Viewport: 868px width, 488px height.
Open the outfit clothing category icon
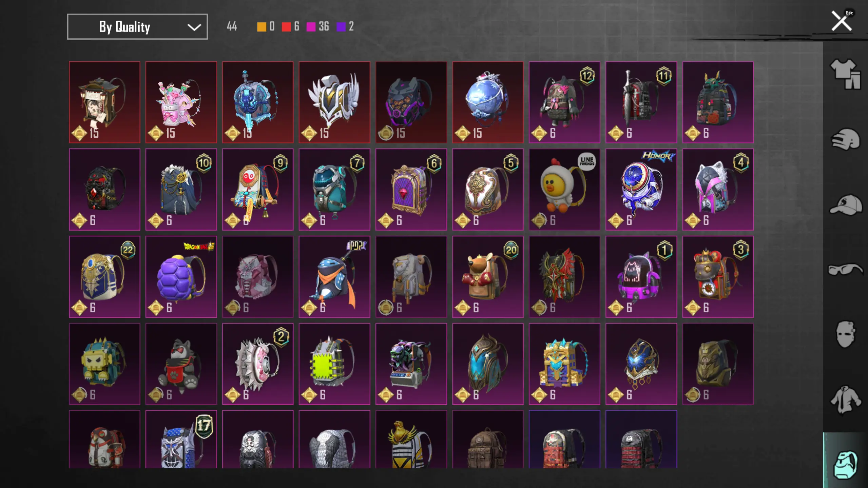pos(845,74)
